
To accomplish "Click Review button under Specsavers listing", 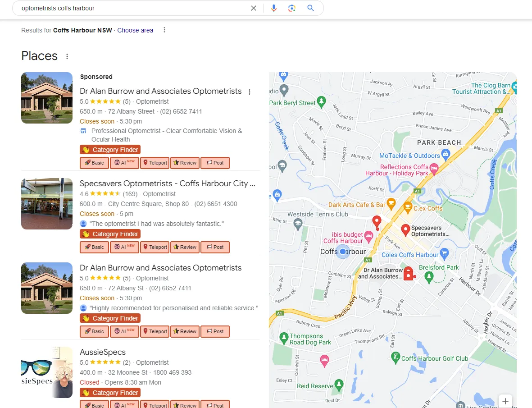I will pyautogui.click(x=185, y=247).
